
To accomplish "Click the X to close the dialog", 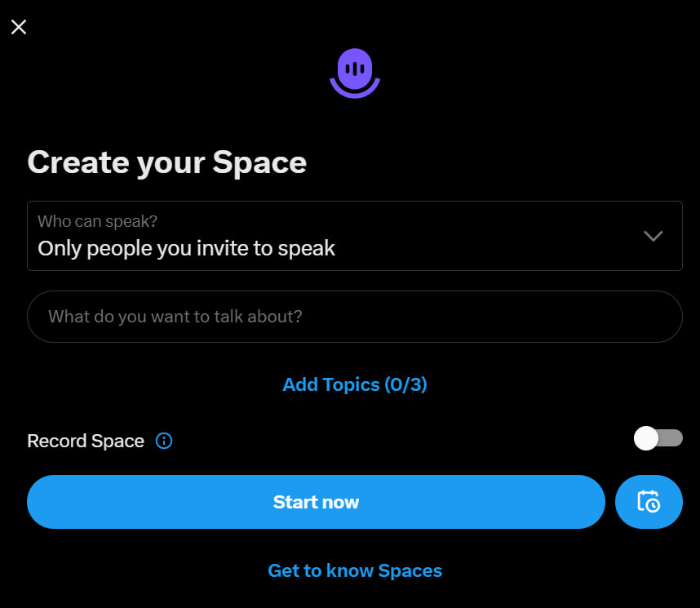I will [x=18, y=26].
